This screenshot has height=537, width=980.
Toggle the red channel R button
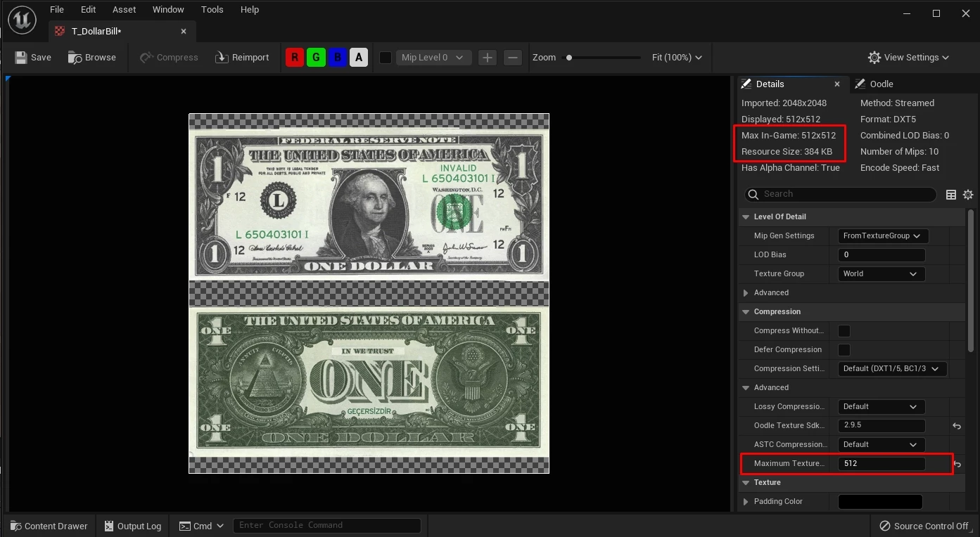click(x=294, y=58)
